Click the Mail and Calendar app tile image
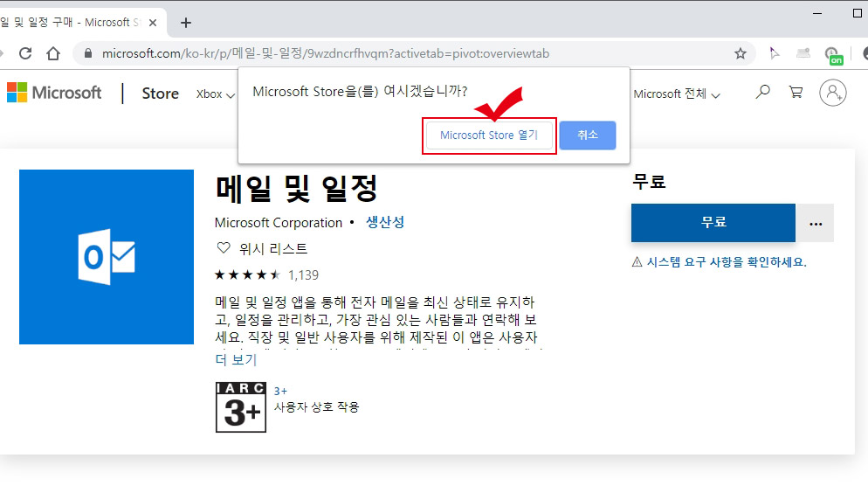Viewport: 868px width, 486px height. [107, 257]
